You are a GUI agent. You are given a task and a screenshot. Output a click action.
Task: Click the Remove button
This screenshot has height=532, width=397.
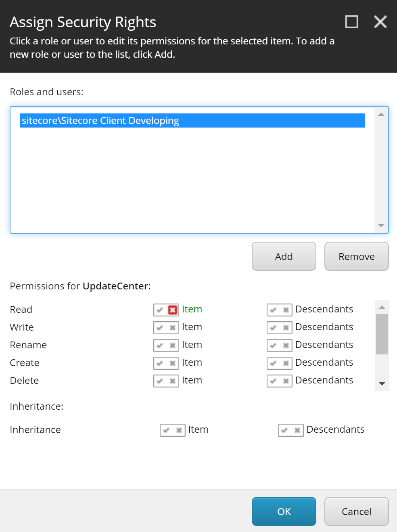pyautogui.click(x=356, y=256)
